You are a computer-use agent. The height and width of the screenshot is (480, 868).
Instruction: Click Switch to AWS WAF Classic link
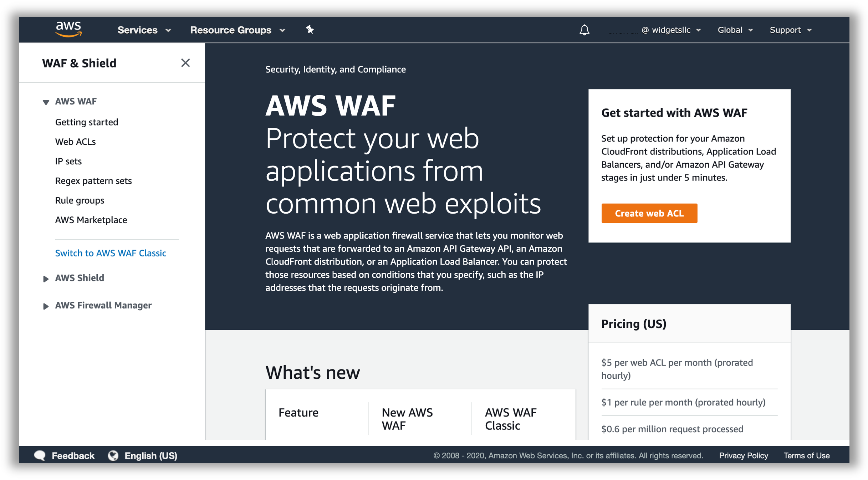tap(111, 253)
